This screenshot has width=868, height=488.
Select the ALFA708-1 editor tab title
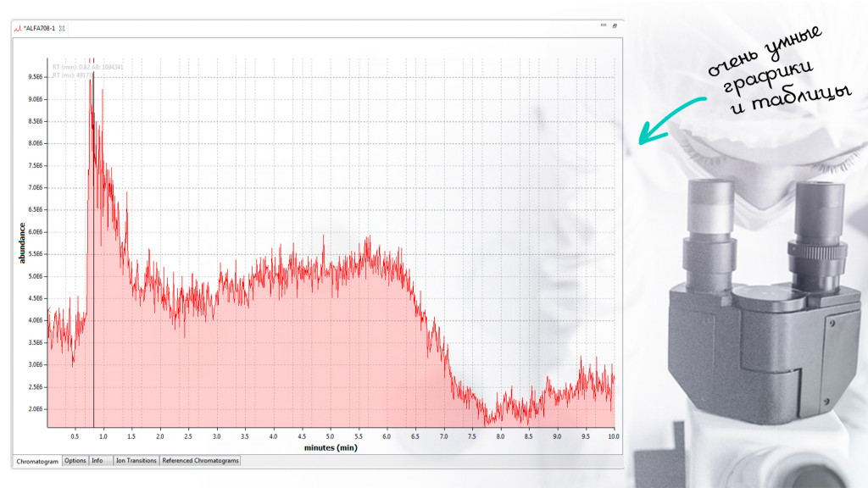click(40, 28)
